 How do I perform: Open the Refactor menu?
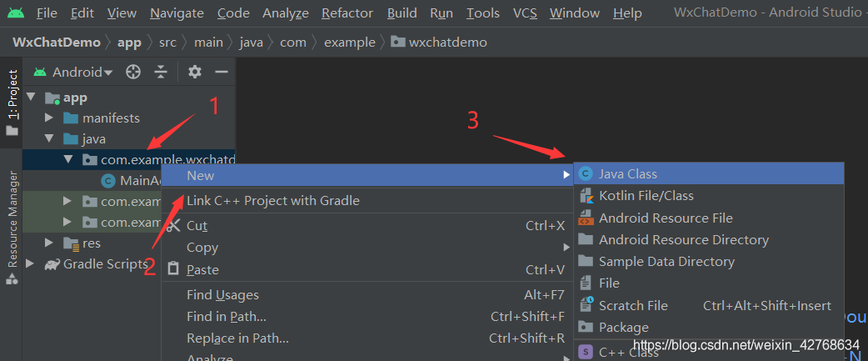(347, 13)
